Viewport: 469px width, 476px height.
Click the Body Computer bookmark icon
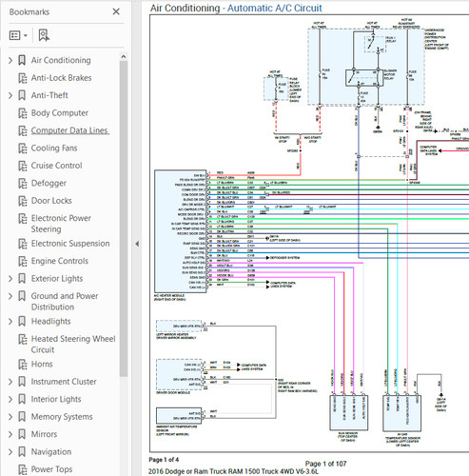(23, 113)
